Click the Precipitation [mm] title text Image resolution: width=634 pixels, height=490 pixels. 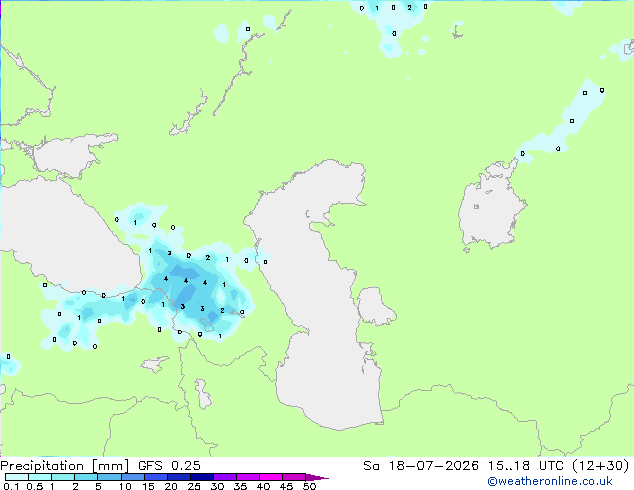tap(64, 466)
